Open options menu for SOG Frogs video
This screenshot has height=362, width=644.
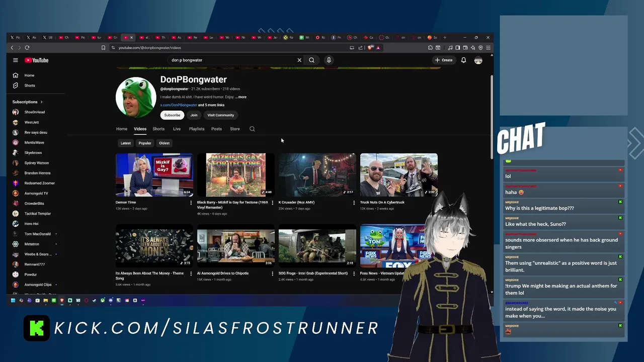tap(354, 274)
